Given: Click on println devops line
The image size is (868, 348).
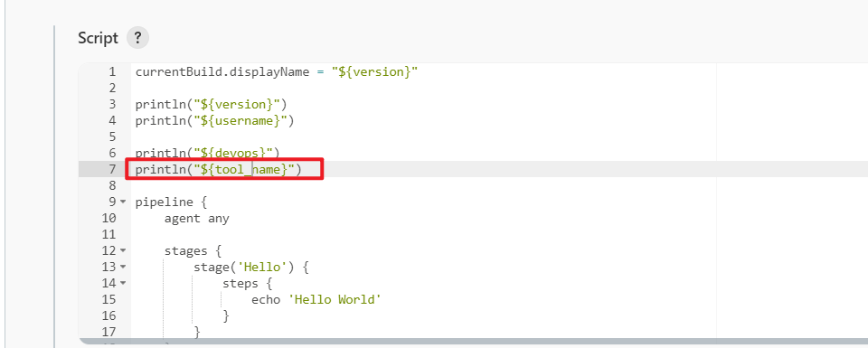Looking at the screenshot, I should coord(208,153).
